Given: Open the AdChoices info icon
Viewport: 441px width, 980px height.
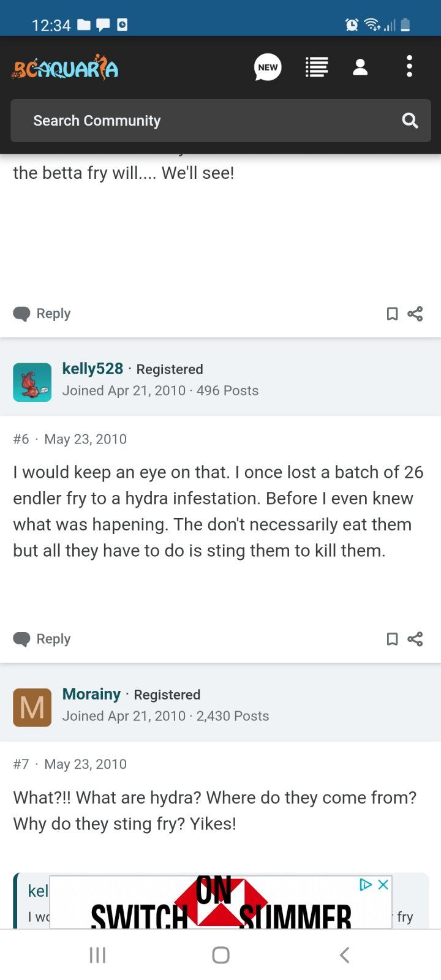Looking at the screenshot, I should [x=366, y=884].
